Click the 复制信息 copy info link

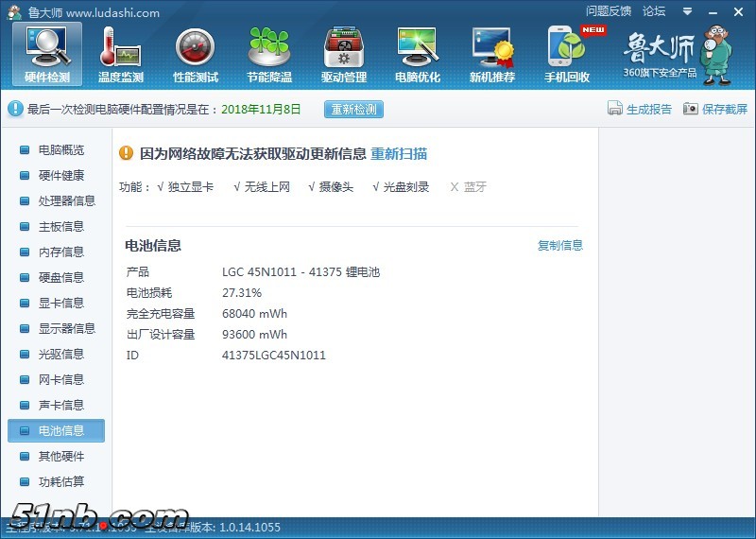(560, 246)
